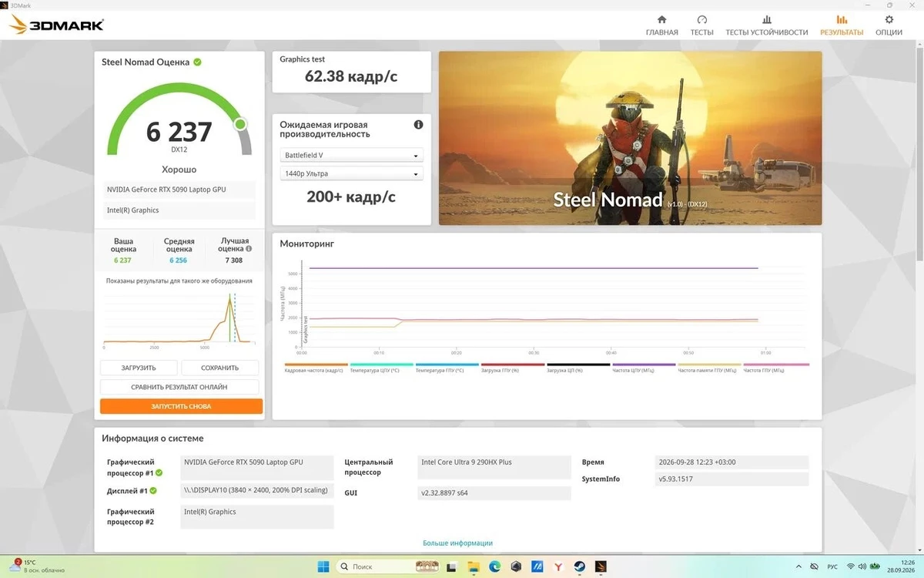Click Сравнить результат онлайн
Screen dimensions: 924x578
point(179,387)
